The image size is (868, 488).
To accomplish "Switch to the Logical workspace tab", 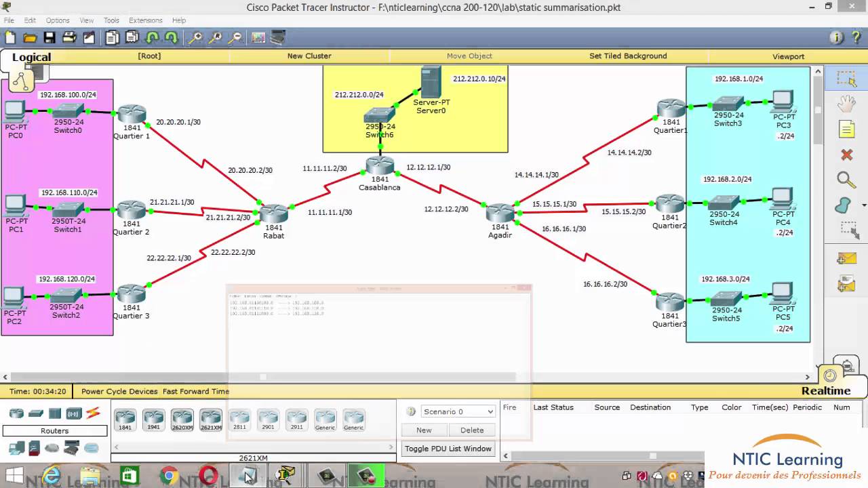I will click(x=31, y=58).
